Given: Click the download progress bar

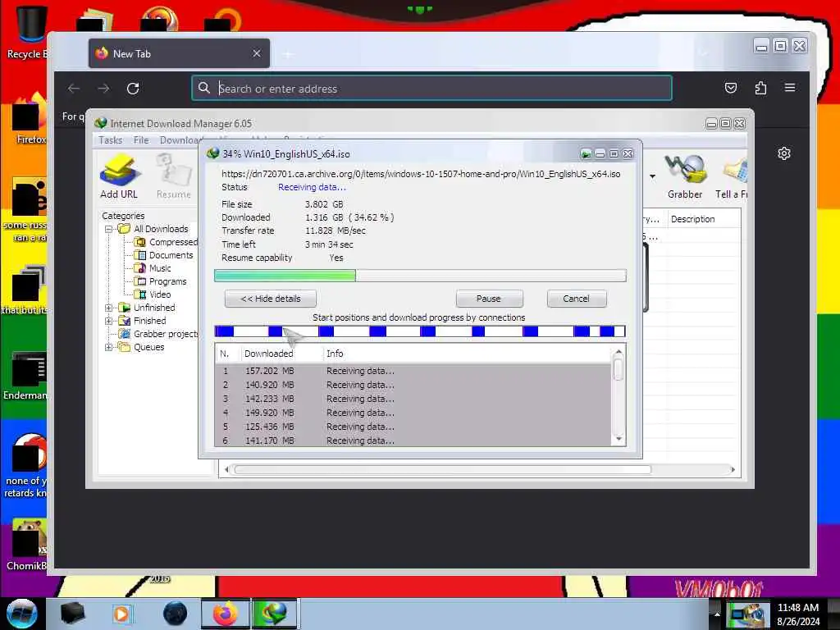Looking at the screenshot, I should pyautogui.click(x=420, y=276).
